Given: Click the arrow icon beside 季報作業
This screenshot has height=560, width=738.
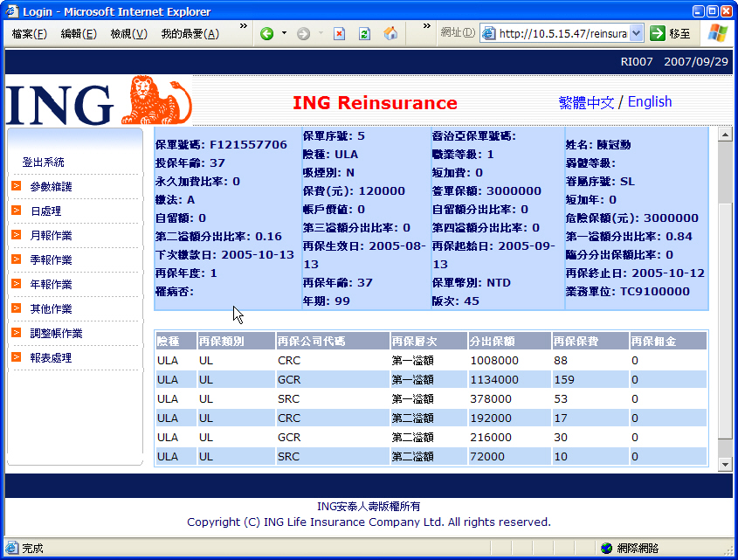Looking at the screenshot, I should pos(16,259).
